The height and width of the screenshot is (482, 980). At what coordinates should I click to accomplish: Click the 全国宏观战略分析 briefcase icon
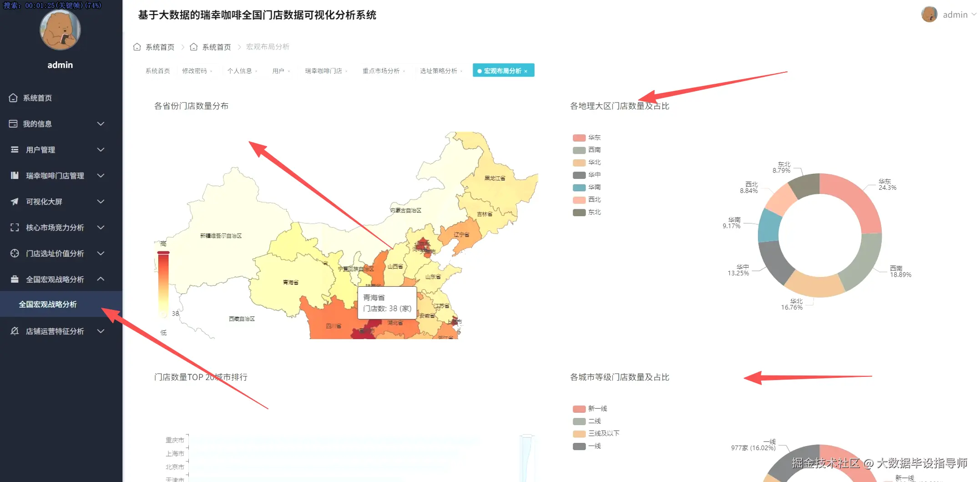point(15,279)
